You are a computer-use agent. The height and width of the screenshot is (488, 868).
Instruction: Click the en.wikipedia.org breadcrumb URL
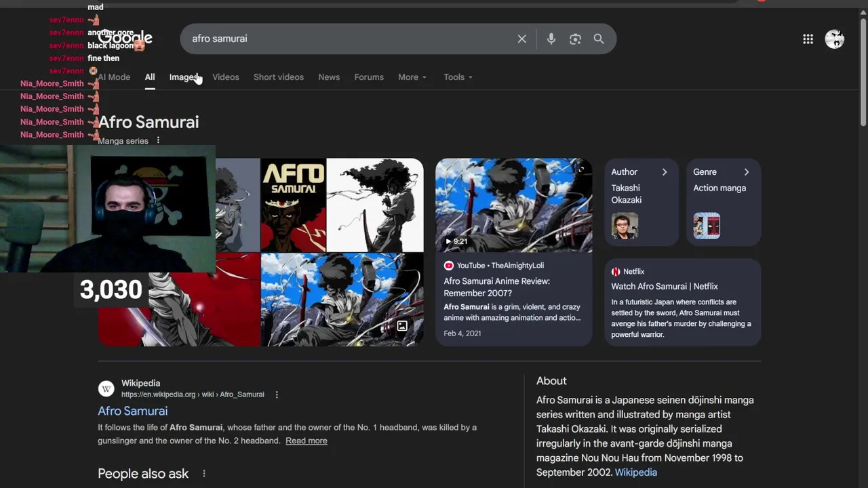(193, 394)
